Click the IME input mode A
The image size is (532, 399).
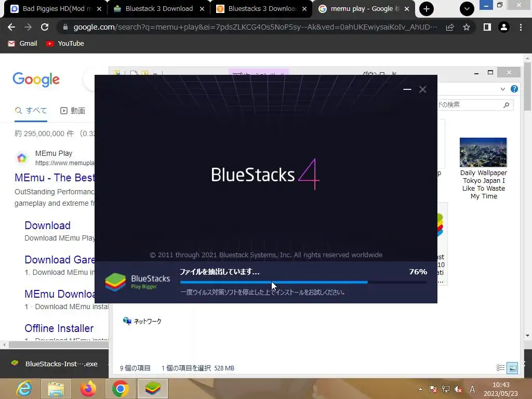pos(472,390)
